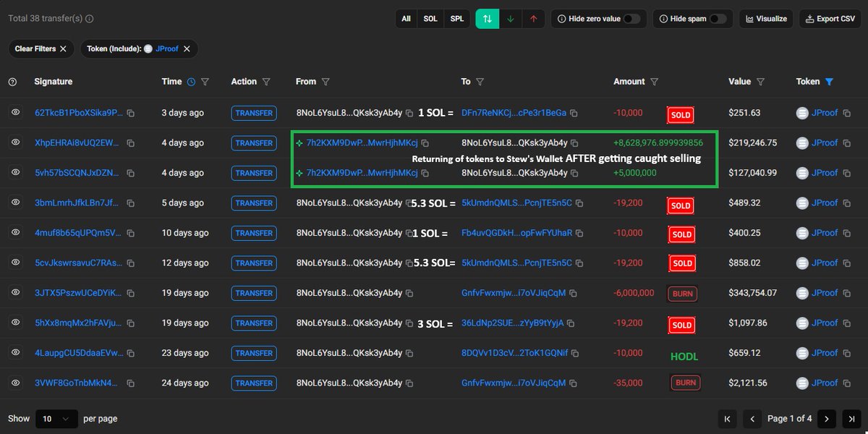This screenshot has width=868, height=434.
Task: Enable the Hide spam switch
Action: tap(718, 19)
